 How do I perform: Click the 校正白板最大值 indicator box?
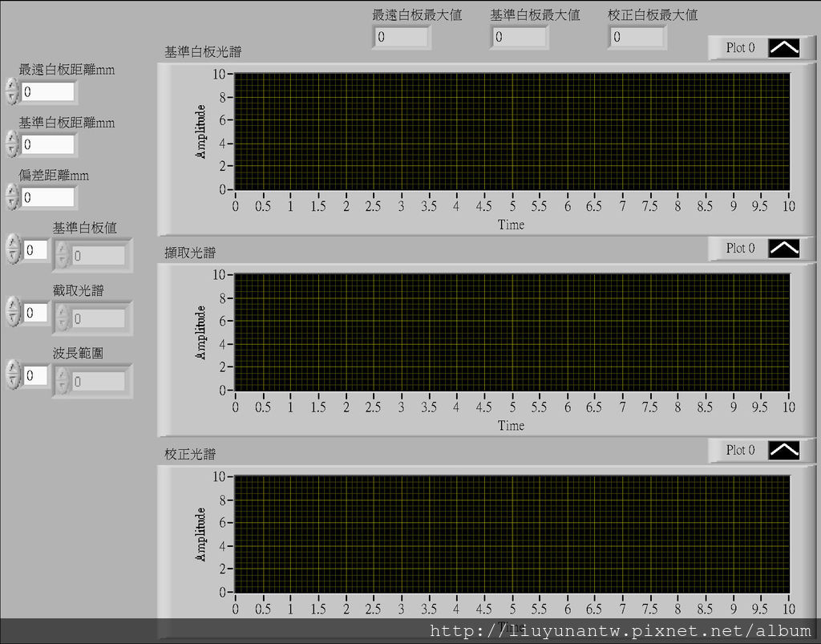point(636,37)
